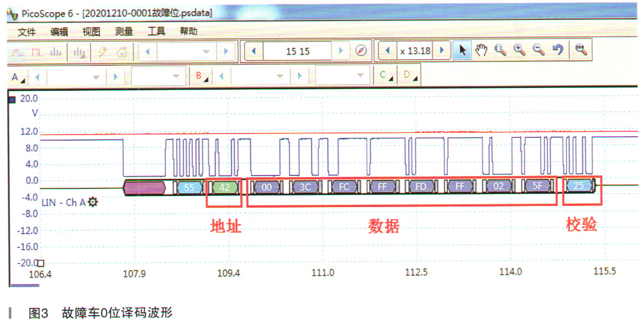Click the PicoScope 6 title bar icon
The width and height of the screenshot is (644, 325).
pos(13,14)
